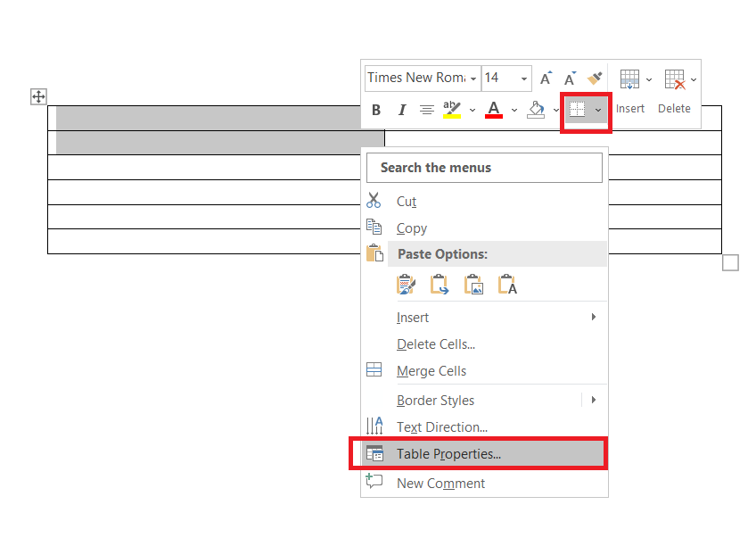Open the Insert dropdown arrow
Viewport: 756px width, 538px height.
pyautogui.click(x=649, y=79)
